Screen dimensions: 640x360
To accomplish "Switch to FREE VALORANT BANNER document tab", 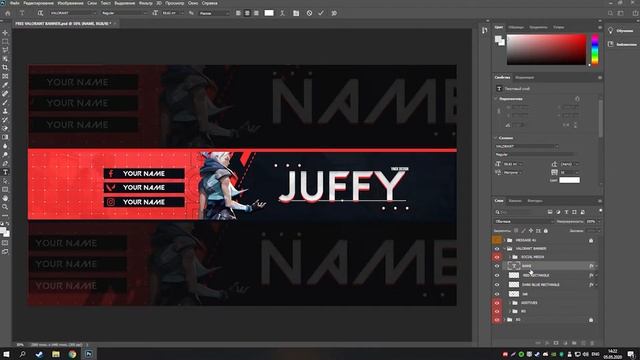I will pos(63,24).
